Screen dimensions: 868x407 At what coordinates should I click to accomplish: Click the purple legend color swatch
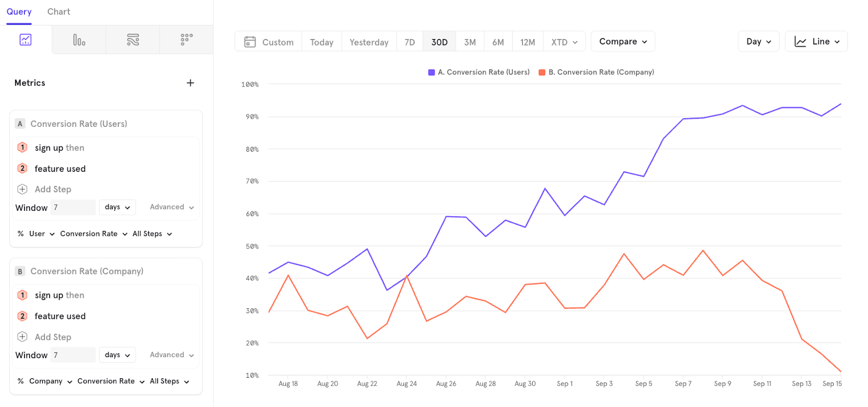coord(431,72)
